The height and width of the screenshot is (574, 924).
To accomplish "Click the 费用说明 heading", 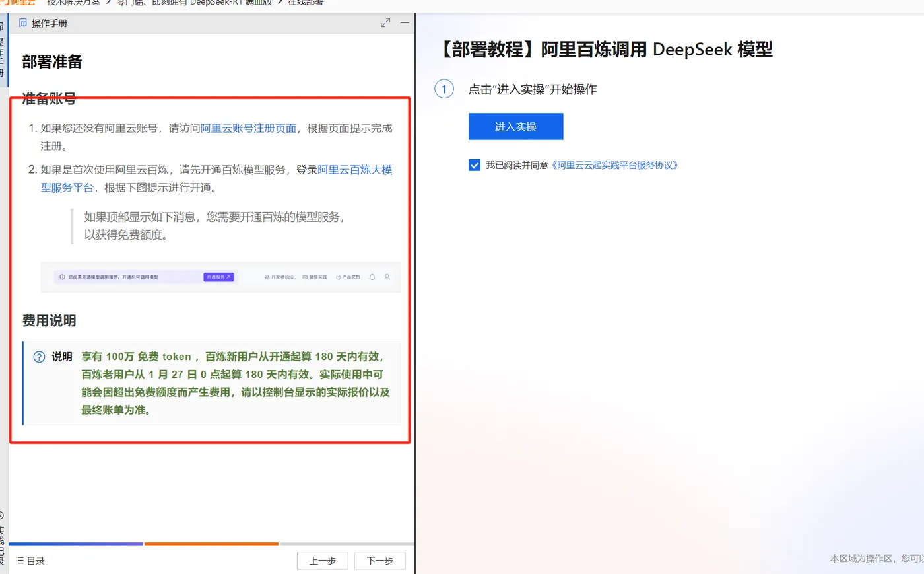I will tap(49, 321).
